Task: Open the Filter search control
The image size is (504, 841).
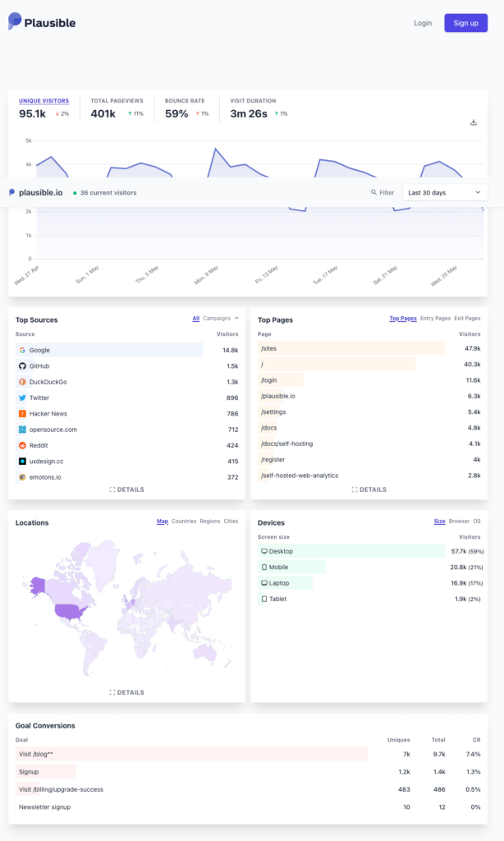Action: [383, 192]
